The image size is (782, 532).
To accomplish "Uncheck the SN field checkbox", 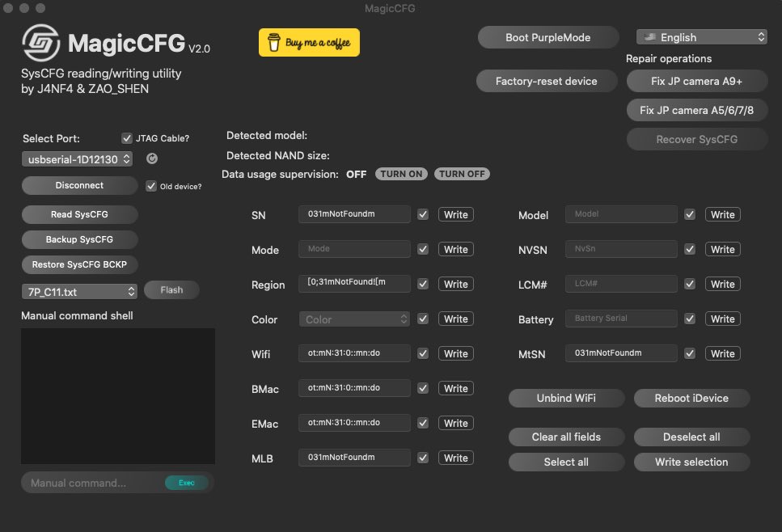I will click(423, 214).
